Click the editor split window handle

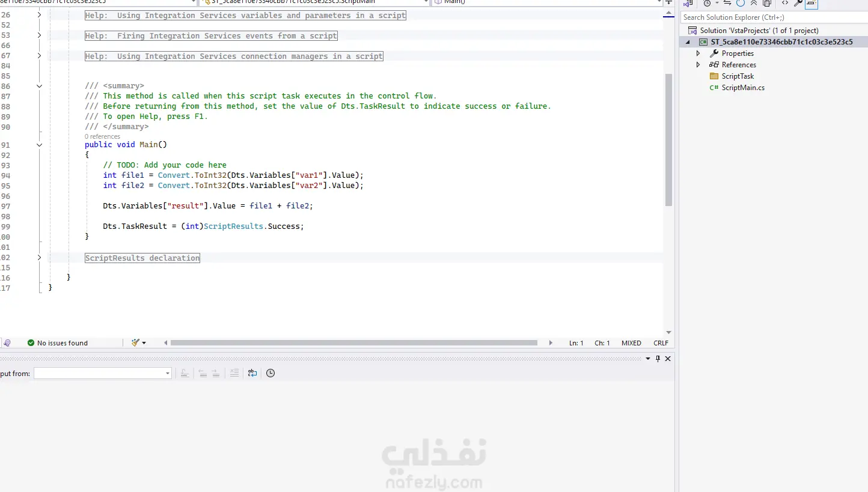tap(668, 2)
